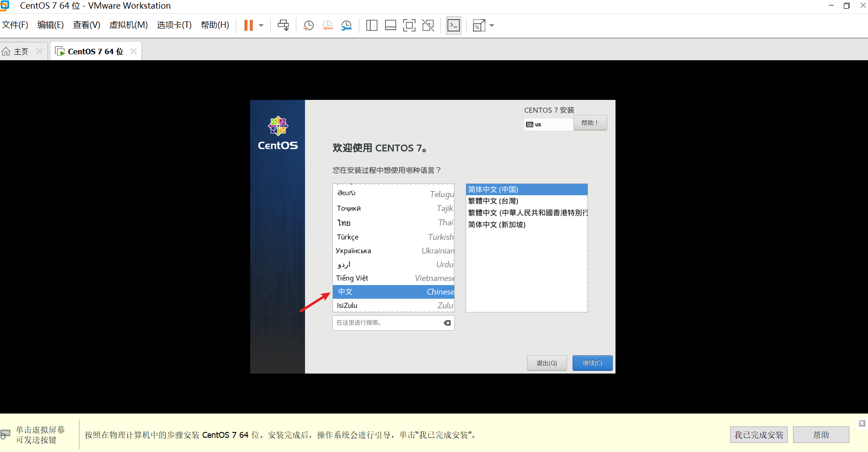The height and width of the screenshot is (452, 868).
Task: Clear the language search box
Action: click(447, 323)
